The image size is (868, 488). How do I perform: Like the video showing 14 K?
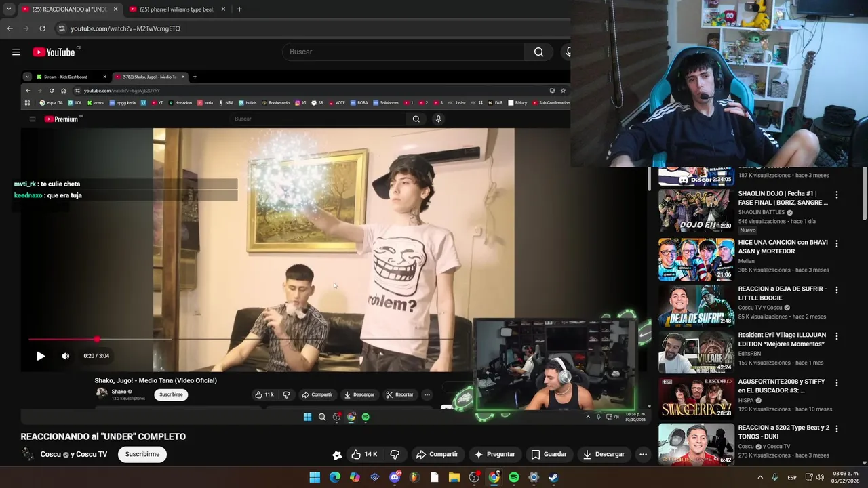(x=364, y=454)
